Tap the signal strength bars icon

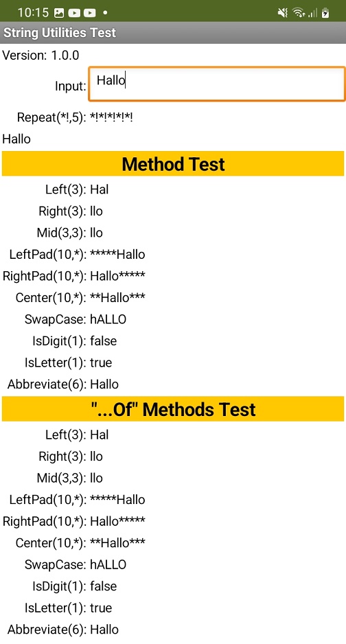point(313,13)
